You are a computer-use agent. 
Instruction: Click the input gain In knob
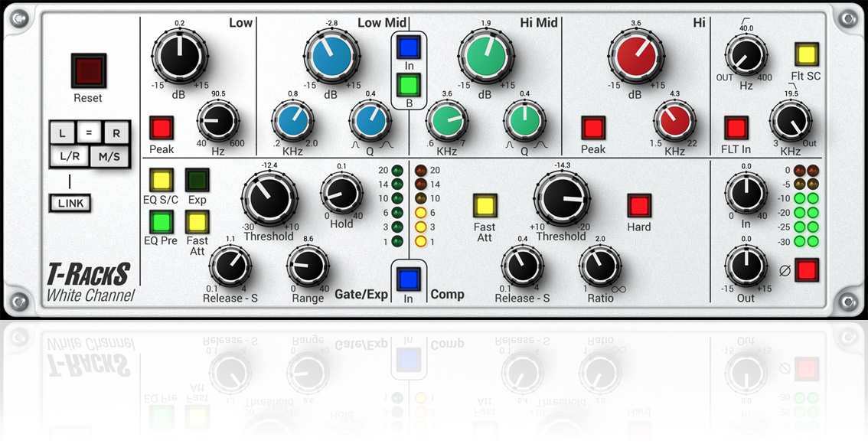746,192
